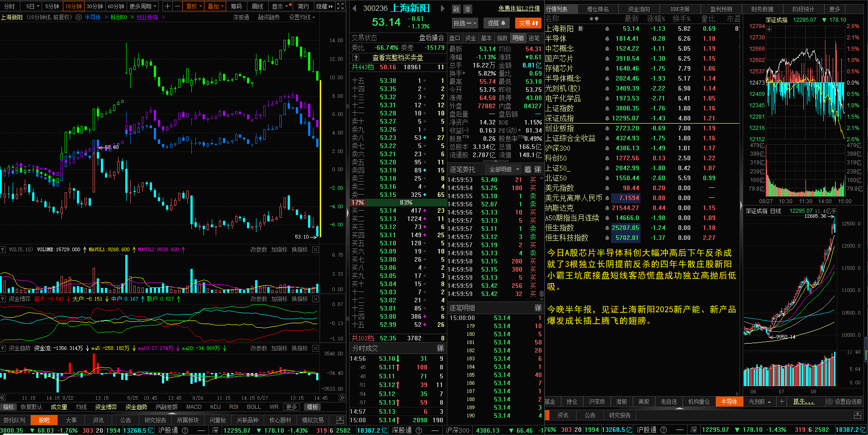
Task: Remove 科创50 overlay with its X
Action: 132,17
